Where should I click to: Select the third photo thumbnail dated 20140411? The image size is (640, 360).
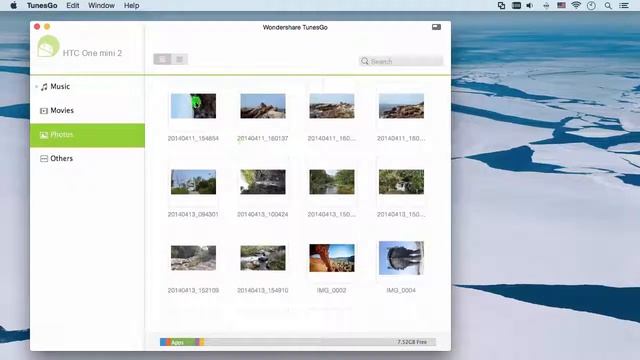pyautogui.click(x=332, y=106)
